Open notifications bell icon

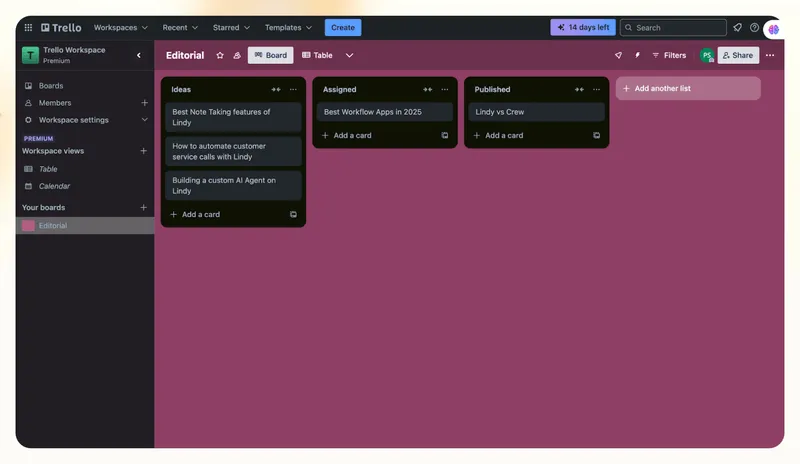(x=737, y=28)
